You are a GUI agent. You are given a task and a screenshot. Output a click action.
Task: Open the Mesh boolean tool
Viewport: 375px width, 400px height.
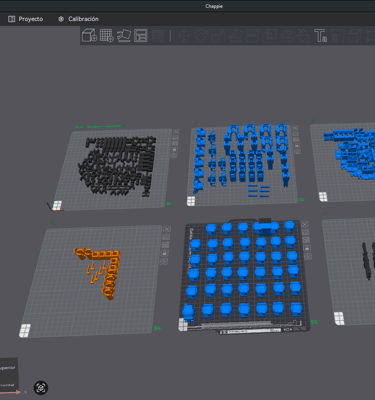[x=269, y=36]
